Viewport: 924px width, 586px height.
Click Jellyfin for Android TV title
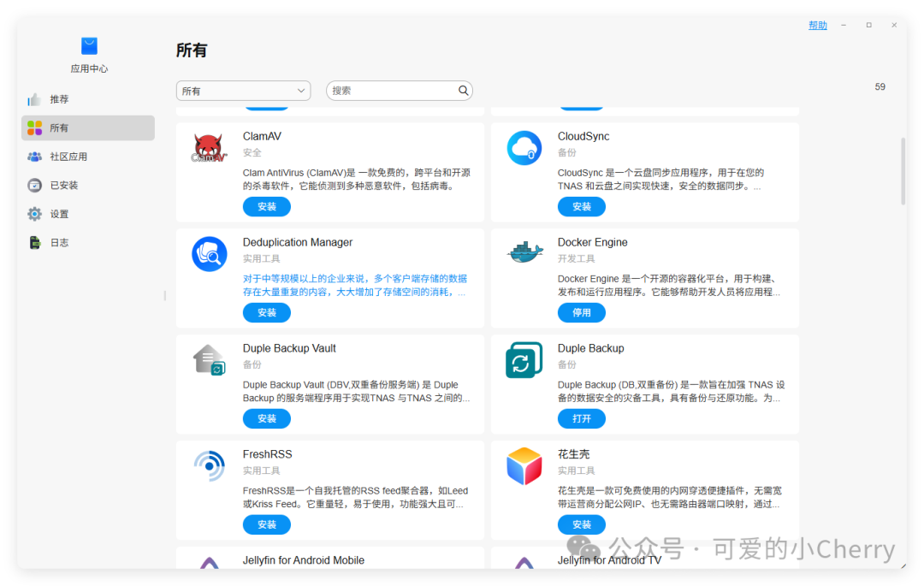click(609, 560)
